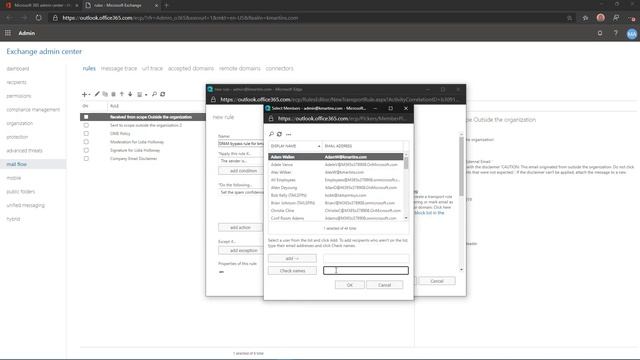This screenshot has width=640, height=360.
Task: Select All Employees in members list
Action: click(336, 180)
